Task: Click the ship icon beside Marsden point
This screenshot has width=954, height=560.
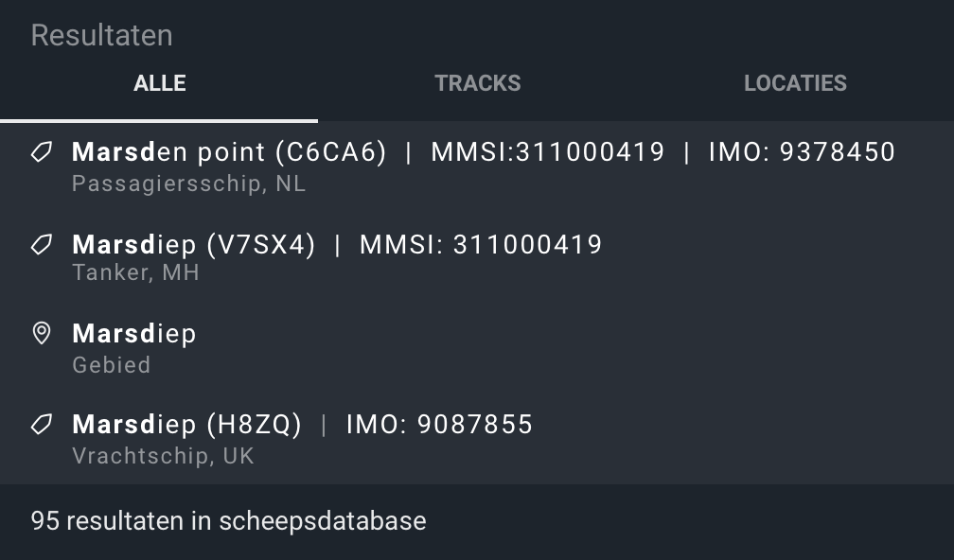Action: (42, 151)
